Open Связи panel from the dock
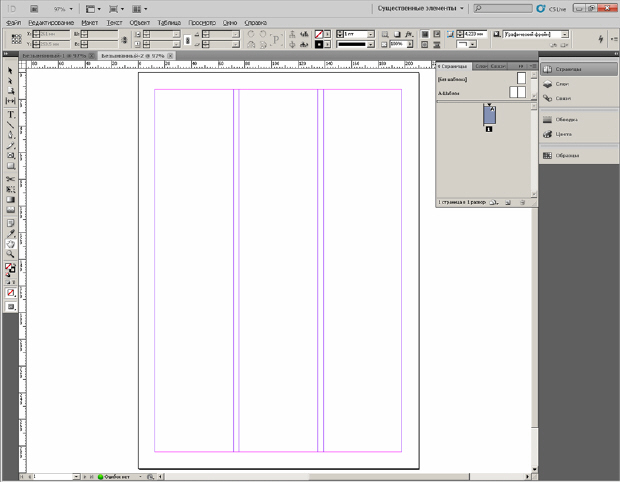Screen dimensions: 620x482 (x=578, y=98)
